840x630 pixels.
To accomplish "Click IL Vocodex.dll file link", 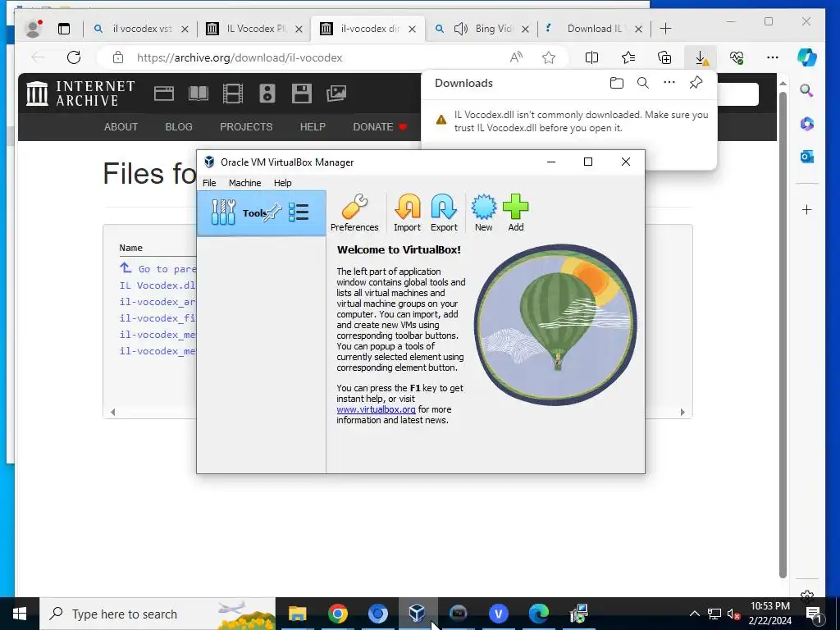I will (157, 285).
